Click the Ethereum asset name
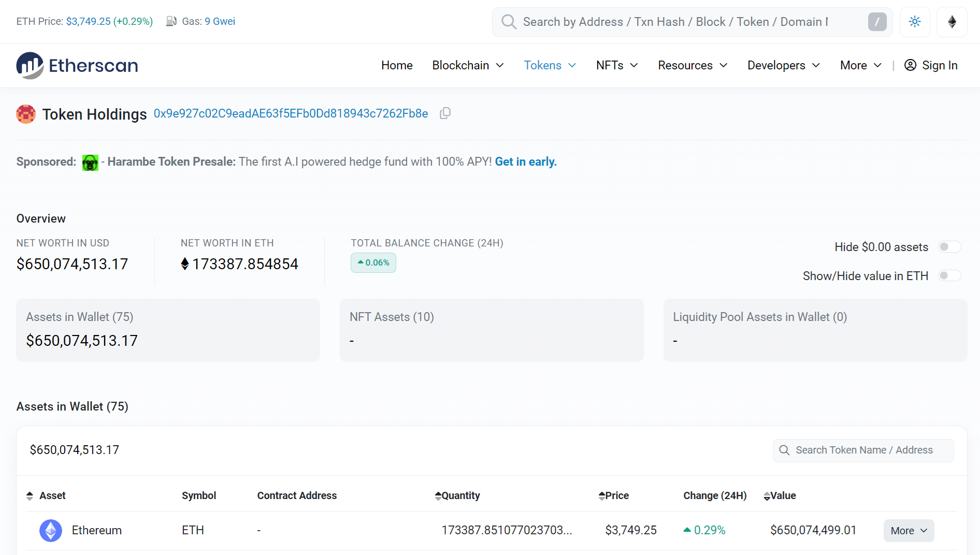This screenshot has width=980, height=555. click(x=97, y=530)
